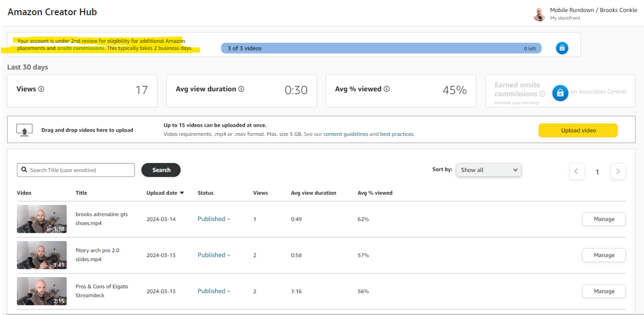Click the Title column header
The height and width of the screenshot is (315, 644).
[81, 193]
